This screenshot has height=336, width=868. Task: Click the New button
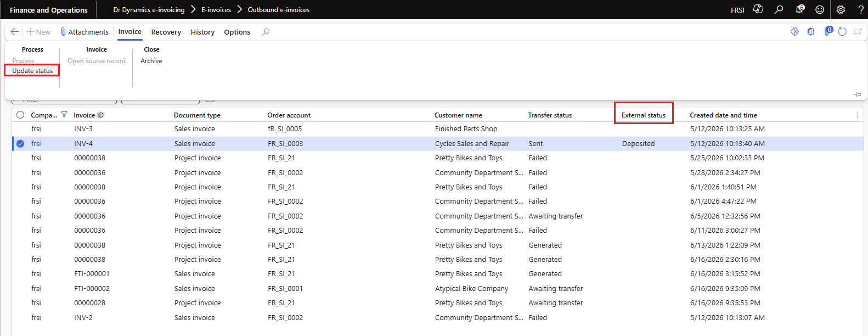coord(38,32)
